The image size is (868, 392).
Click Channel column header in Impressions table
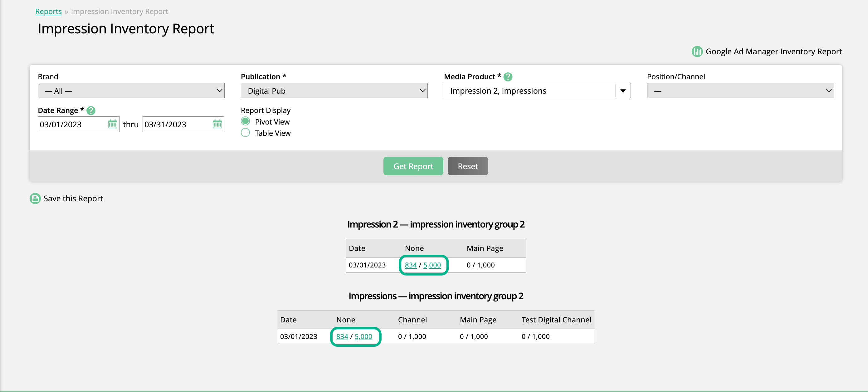point(412,320)
